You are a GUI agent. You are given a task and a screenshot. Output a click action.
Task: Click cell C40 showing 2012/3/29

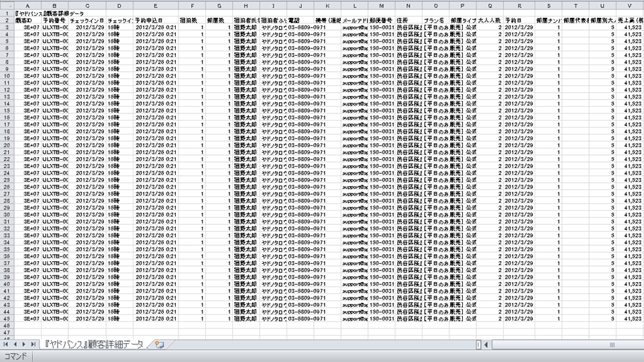coord(87,284)
